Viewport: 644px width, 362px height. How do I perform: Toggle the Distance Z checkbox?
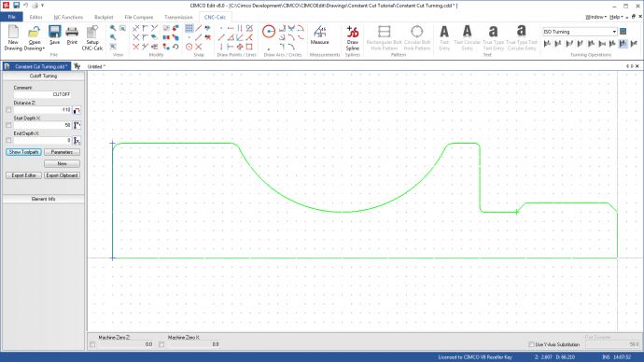click(8, 110)
